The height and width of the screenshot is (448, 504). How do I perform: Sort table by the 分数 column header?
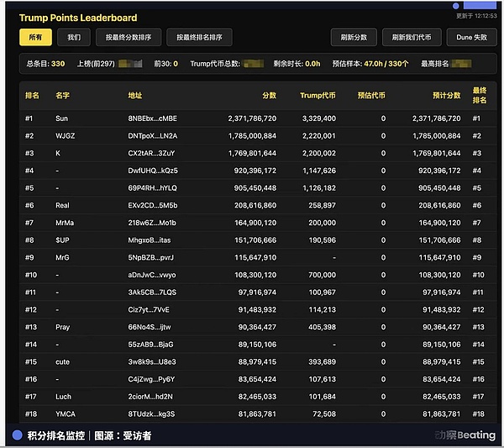(269, 96)
